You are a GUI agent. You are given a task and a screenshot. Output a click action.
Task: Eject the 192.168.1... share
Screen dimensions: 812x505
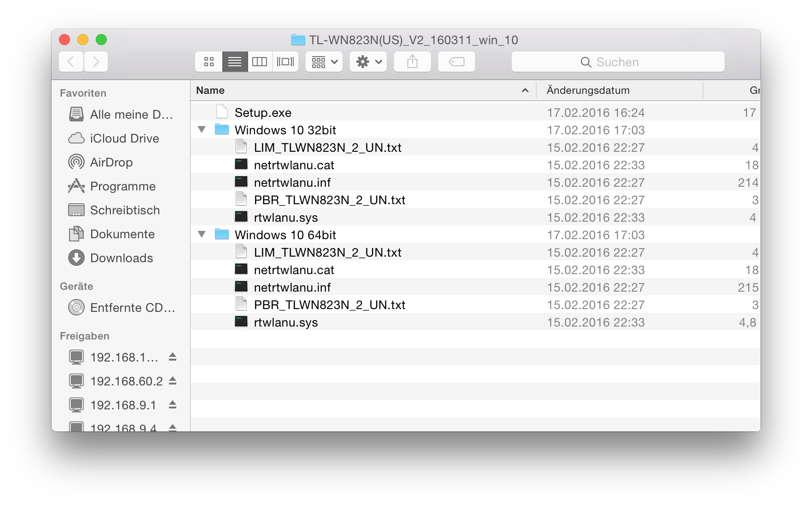[173, 357]
